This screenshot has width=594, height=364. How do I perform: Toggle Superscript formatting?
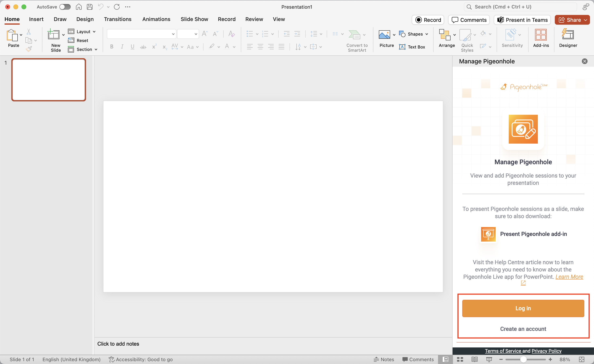[154, 46]
